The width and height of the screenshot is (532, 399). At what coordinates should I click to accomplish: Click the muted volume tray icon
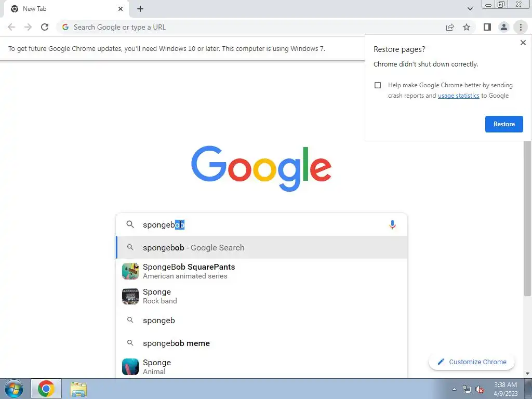pos(480,390)
